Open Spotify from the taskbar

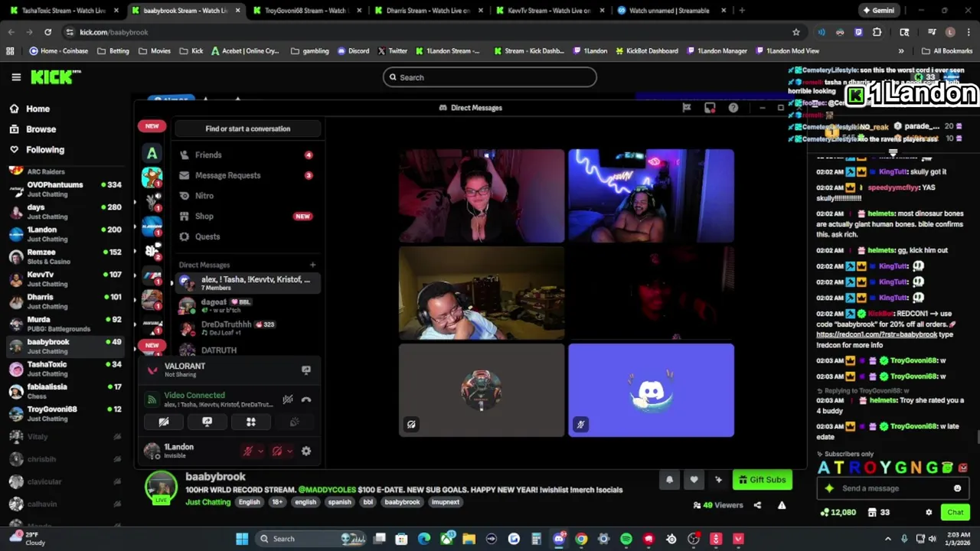click(626, 539)
